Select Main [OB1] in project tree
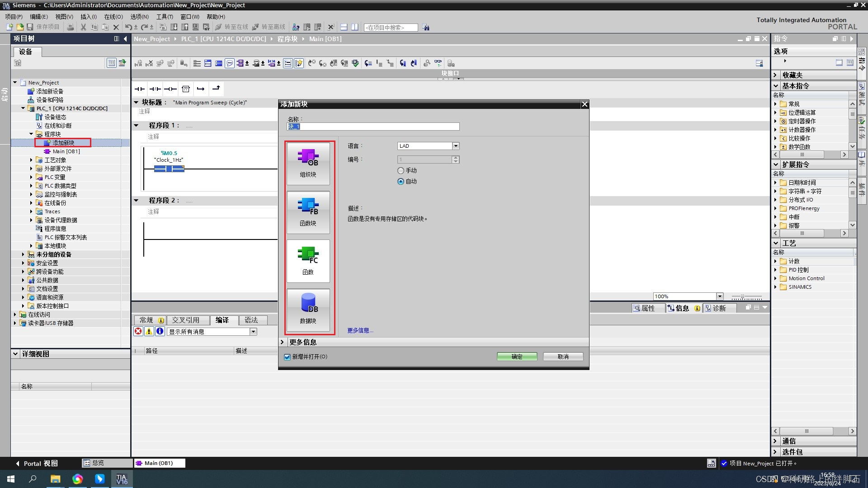The image size is (868, 488). coord(66,151)
